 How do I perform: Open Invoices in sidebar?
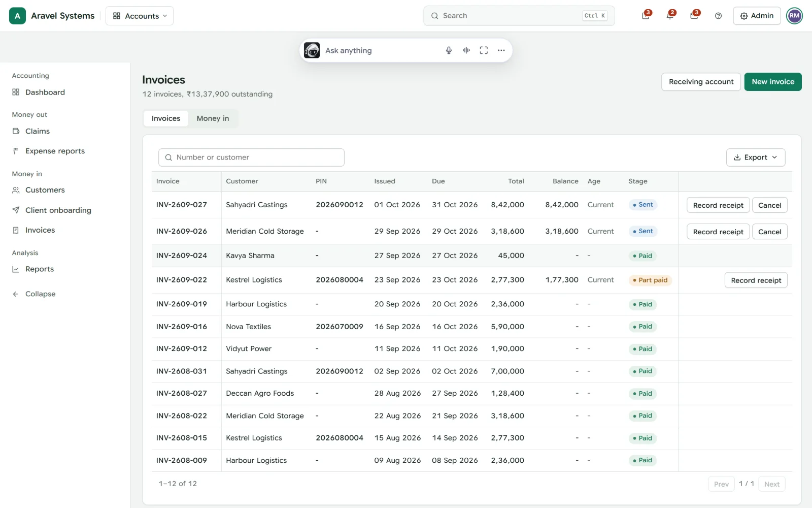pyautogui.click(x=65, y=230)
